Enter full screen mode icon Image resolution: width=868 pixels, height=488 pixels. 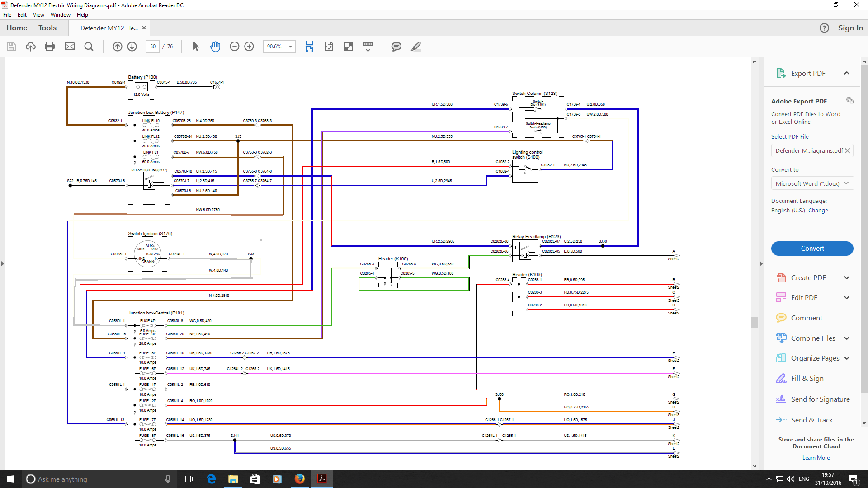[x=349, y=47]
